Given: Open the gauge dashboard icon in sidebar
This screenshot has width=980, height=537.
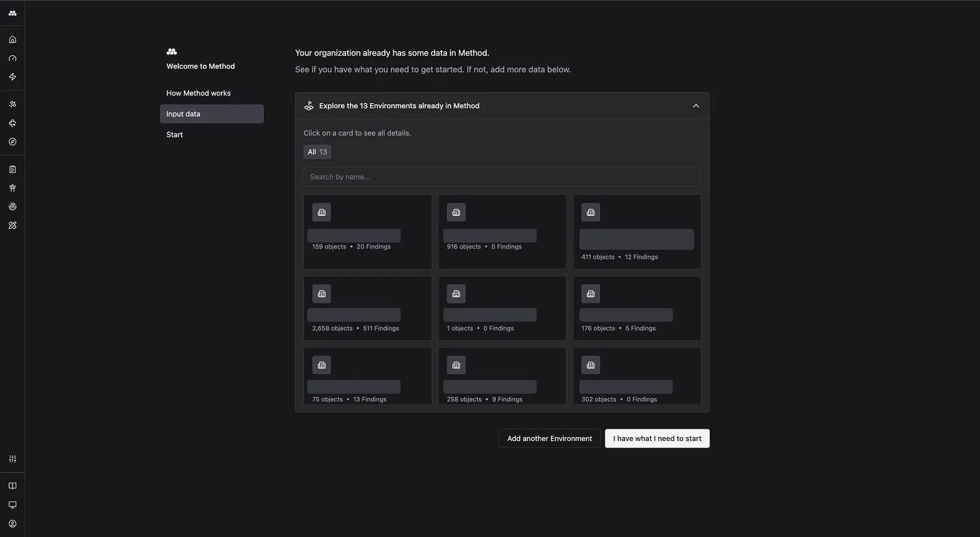Looking at the screenshot, I should 12,58.
